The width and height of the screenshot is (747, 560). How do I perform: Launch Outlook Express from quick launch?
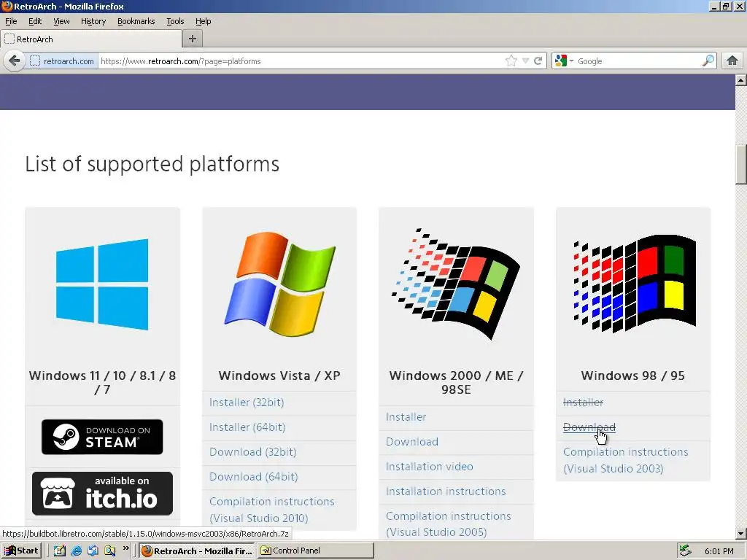[93, 551]
